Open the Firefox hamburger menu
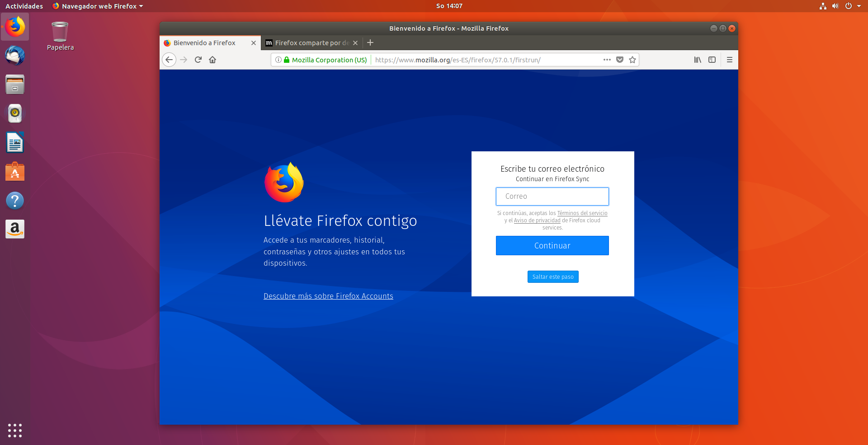This screenshot has width=868, height=445. tap(730, 60)
